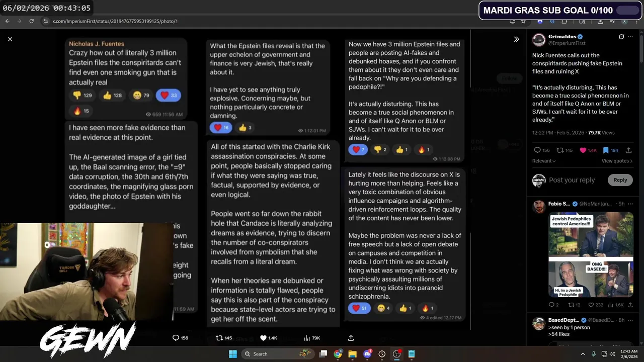The image size is (644, 362).
Task: Open the 79.7K Views link
Action: [601, 133]
